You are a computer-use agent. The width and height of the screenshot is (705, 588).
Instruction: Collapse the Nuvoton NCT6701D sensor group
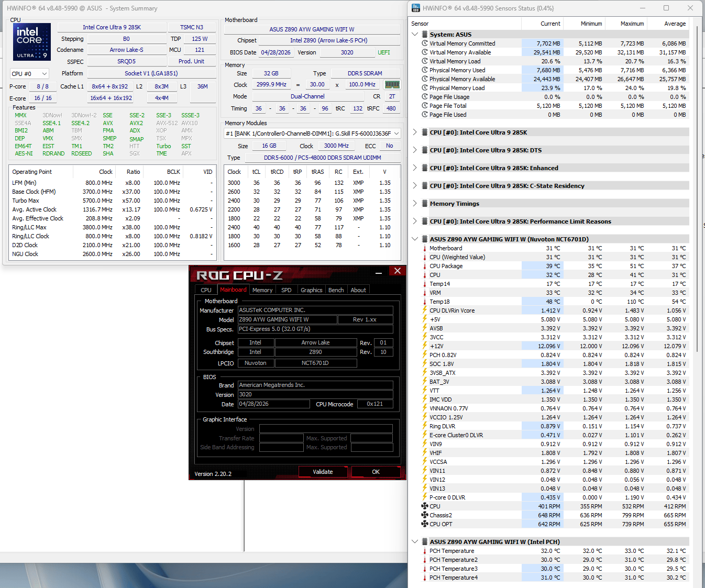pyautogui.click(x=415, y=239)
